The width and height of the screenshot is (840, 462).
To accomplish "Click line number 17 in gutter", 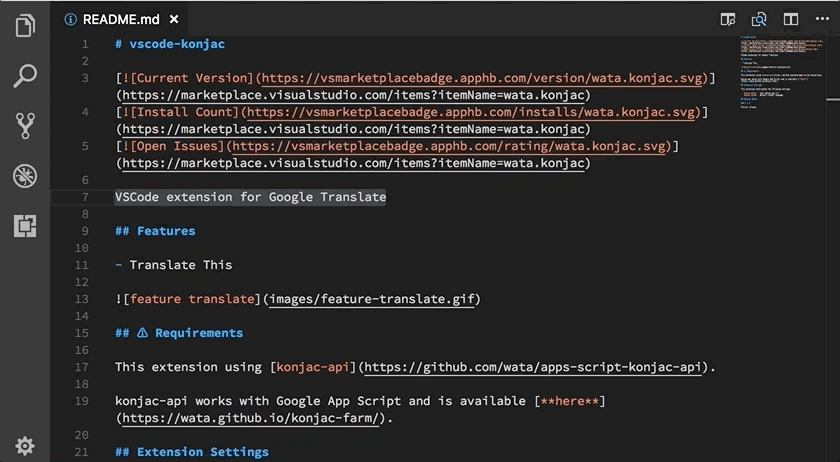I will (x=82, y=367).
